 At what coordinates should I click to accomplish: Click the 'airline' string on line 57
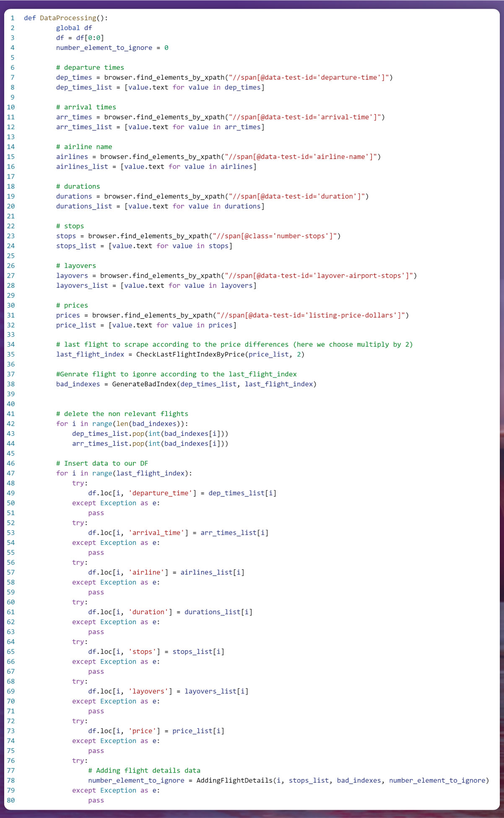pyautogui.click(x=146, y=573)
